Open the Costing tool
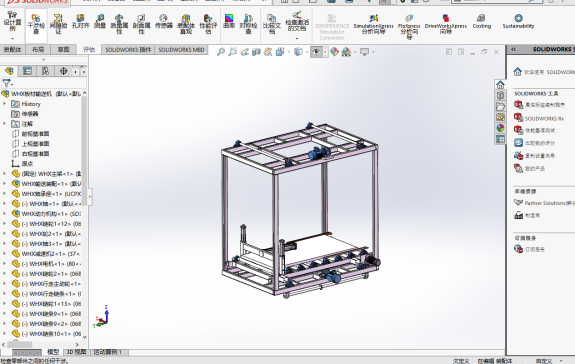The width and height of the screenshot is (575, 364). click(481, 21)
